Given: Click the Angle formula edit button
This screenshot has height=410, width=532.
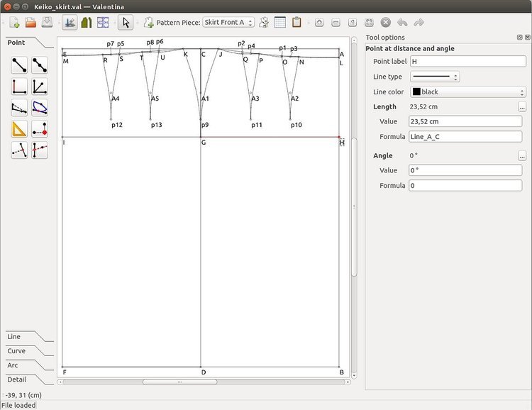Looking at the screenshot, I should coord(521,156).
